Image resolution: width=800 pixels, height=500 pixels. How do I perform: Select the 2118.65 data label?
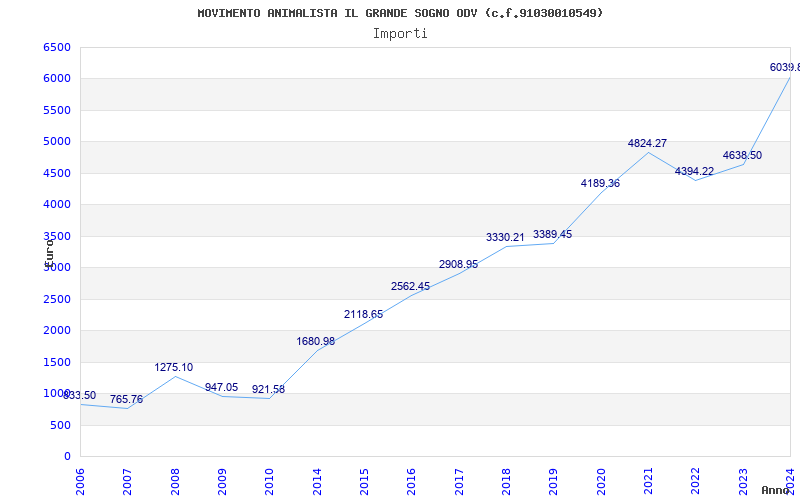[x=363, y=314]
